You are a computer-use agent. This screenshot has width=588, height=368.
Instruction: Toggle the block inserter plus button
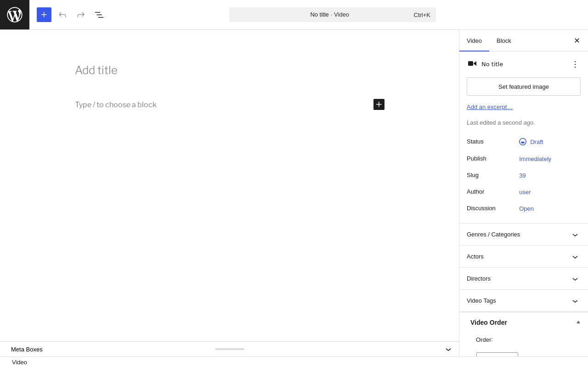point(44,15)
